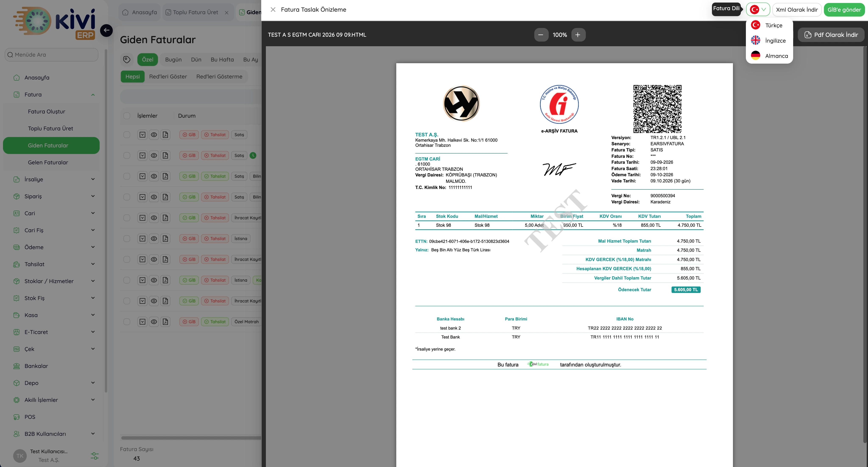Open Fatura Oluştur in sidebar

click(51, 112)
